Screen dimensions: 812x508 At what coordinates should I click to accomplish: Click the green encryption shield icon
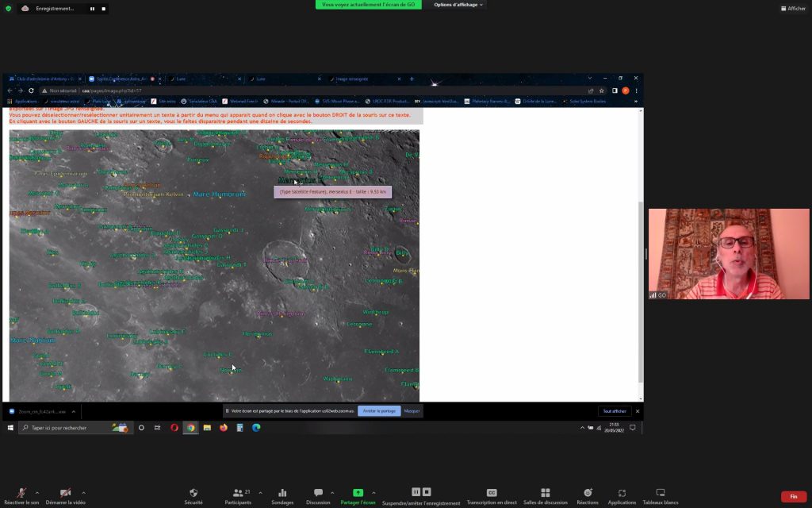(x=8, y=8)
